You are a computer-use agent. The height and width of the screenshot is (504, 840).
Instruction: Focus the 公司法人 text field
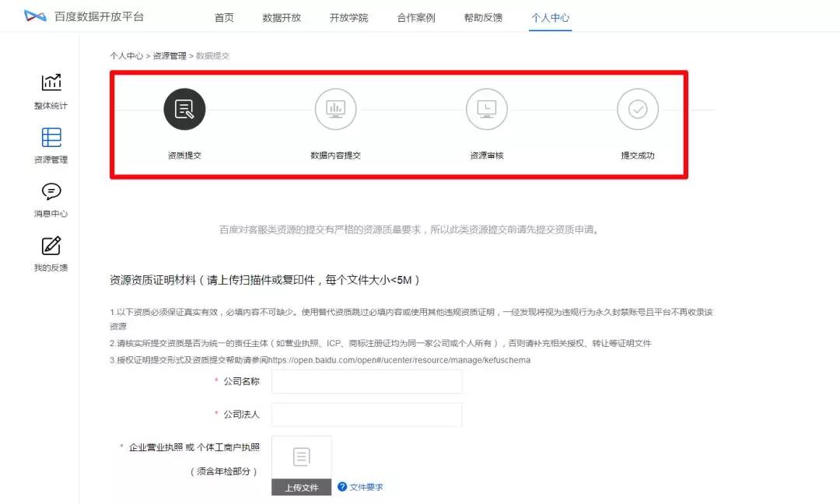point(366,415)
